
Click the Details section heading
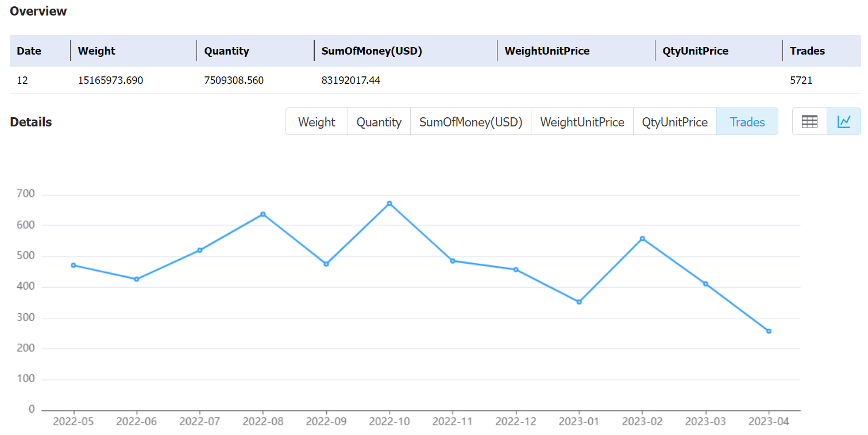coord(31,122)
